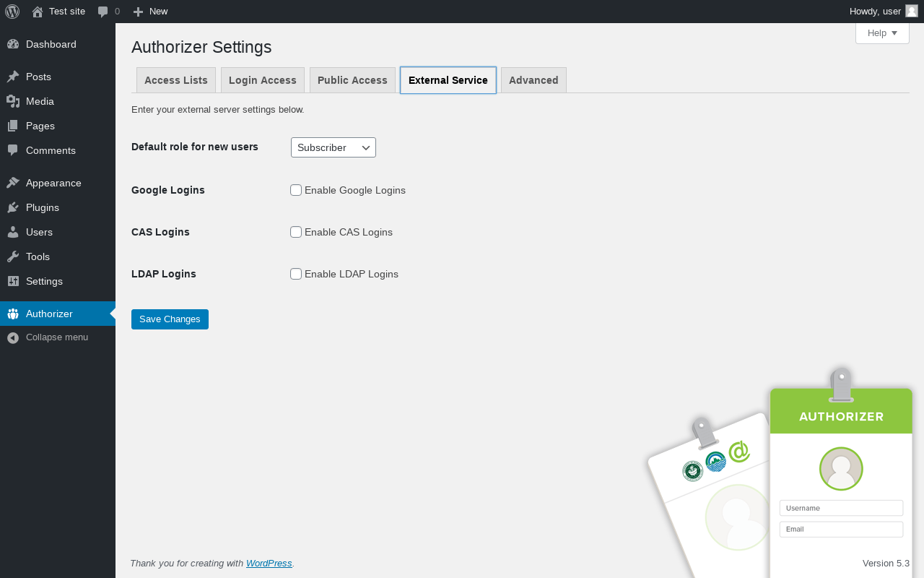
Task: Click the Comments speech bubble sidebar icon
Action: (x=13, y=150)
